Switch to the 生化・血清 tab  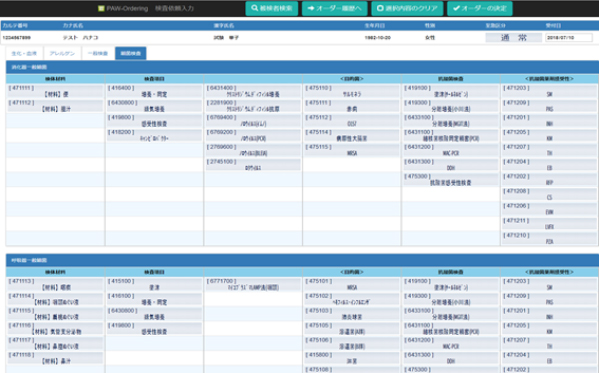click(x=24, y=54)
